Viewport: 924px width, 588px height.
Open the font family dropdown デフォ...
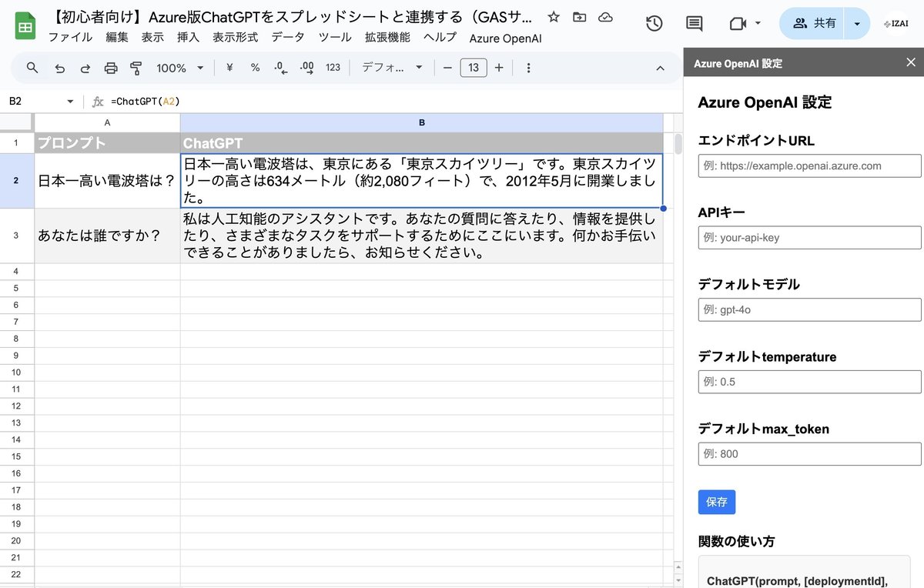392,68
